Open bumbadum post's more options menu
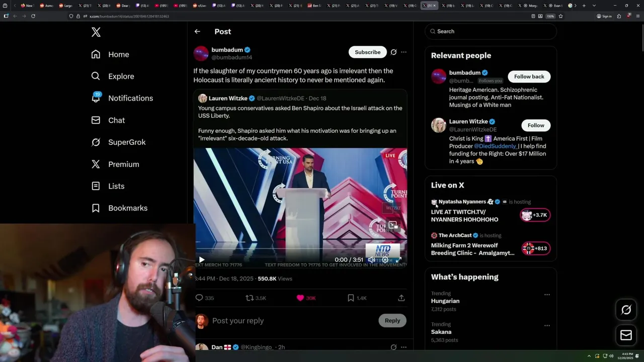The width and height of the screenshot is (644, 362). [x=404, y=52]
